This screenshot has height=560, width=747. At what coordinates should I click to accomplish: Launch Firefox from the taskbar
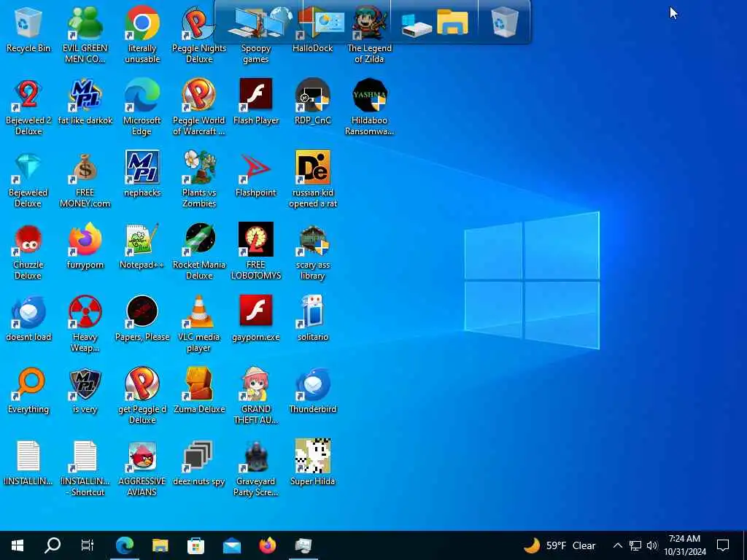tap(267, 545)
